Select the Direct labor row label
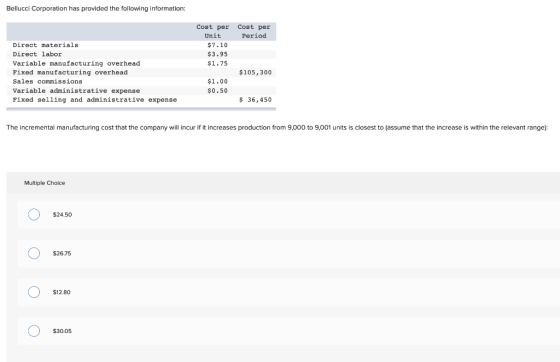This screenshot has width=560, height=362. point(37,54)
